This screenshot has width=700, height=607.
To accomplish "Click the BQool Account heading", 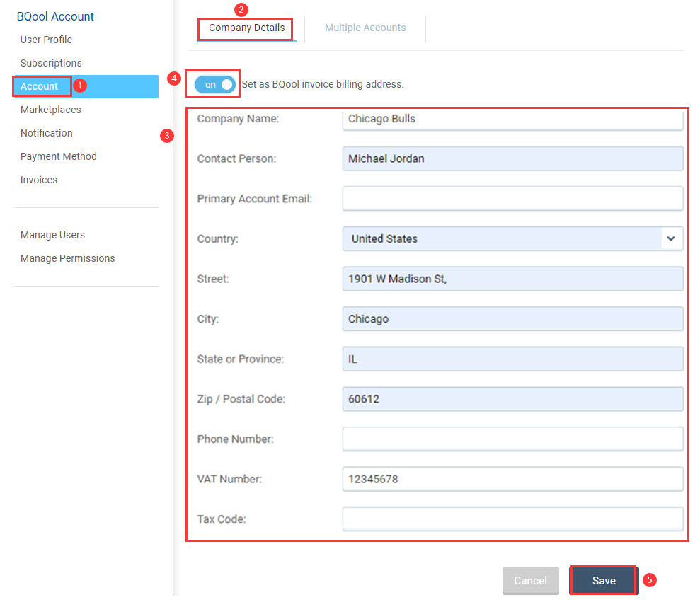I will tap(55, 16).
